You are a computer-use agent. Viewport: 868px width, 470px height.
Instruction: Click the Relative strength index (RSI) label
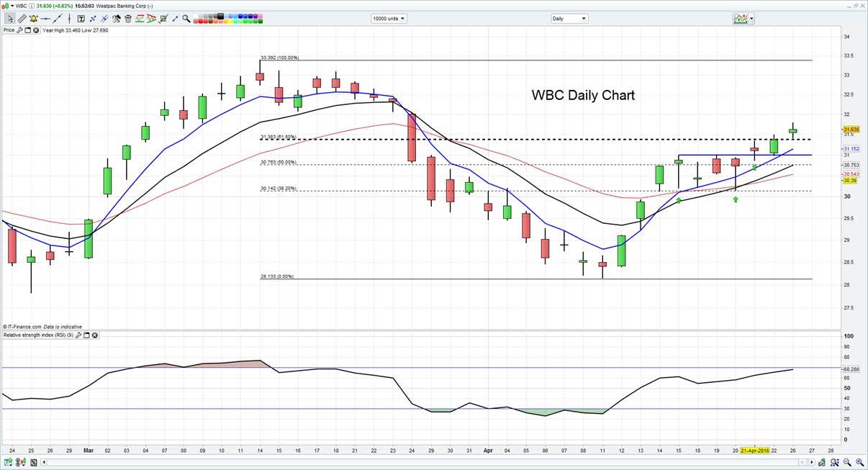tap(37, 335)
